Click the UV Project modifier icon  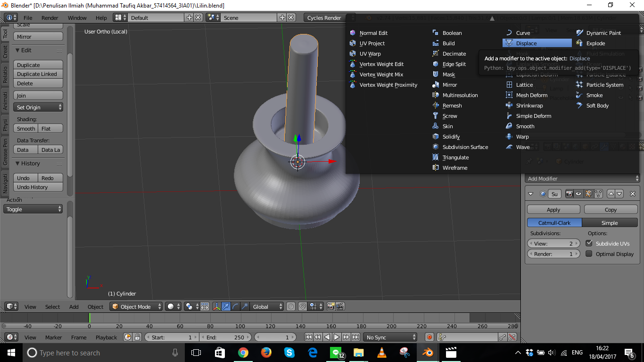(353, 43)
